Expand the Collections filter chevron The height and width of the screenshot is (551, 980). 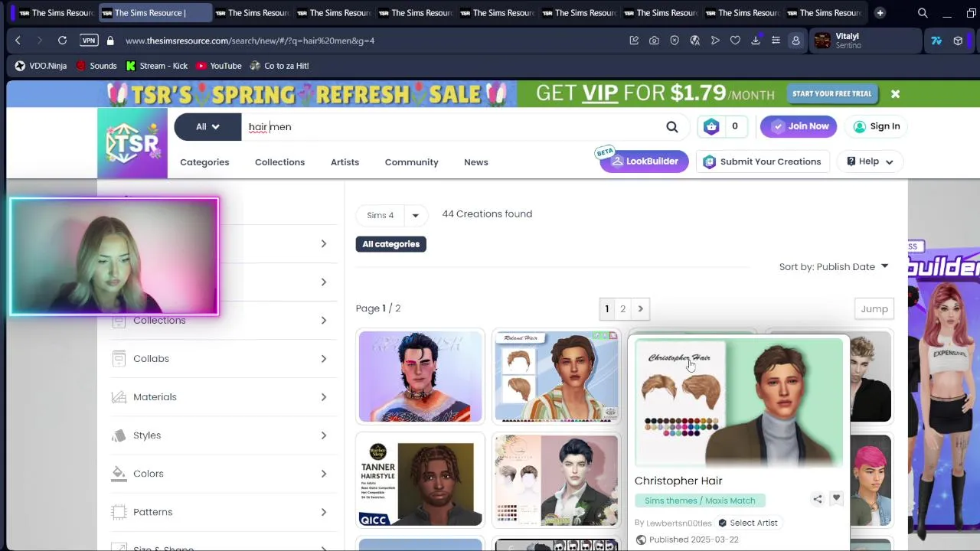pos(323,321)
